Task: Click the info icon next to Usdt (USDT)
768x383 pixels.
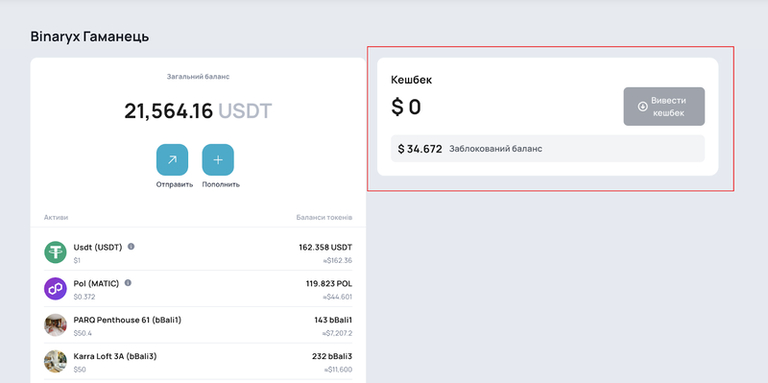Action: tap(131, 246)
